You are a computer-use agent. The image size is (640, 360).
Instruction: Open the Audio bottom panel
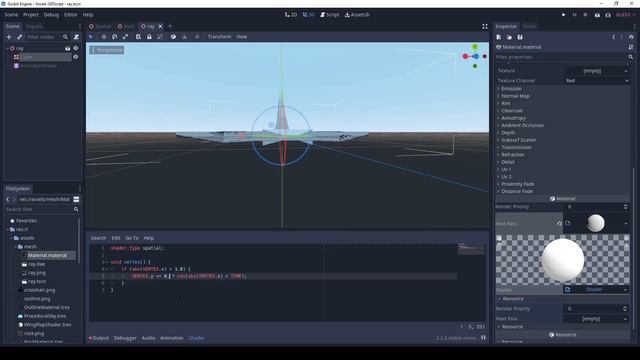(148, 338)
